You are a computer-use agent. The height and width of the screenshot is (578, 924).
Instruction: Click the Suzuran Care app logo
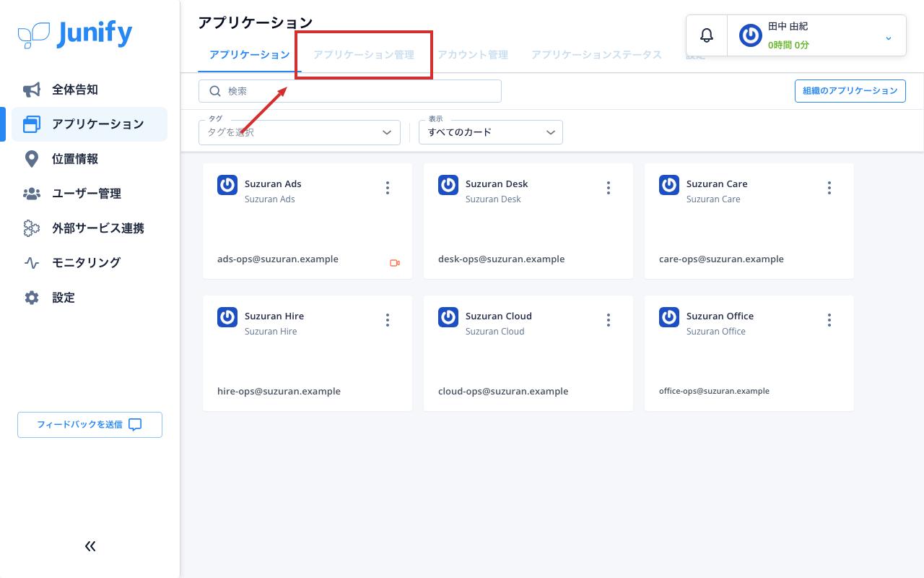669,185
